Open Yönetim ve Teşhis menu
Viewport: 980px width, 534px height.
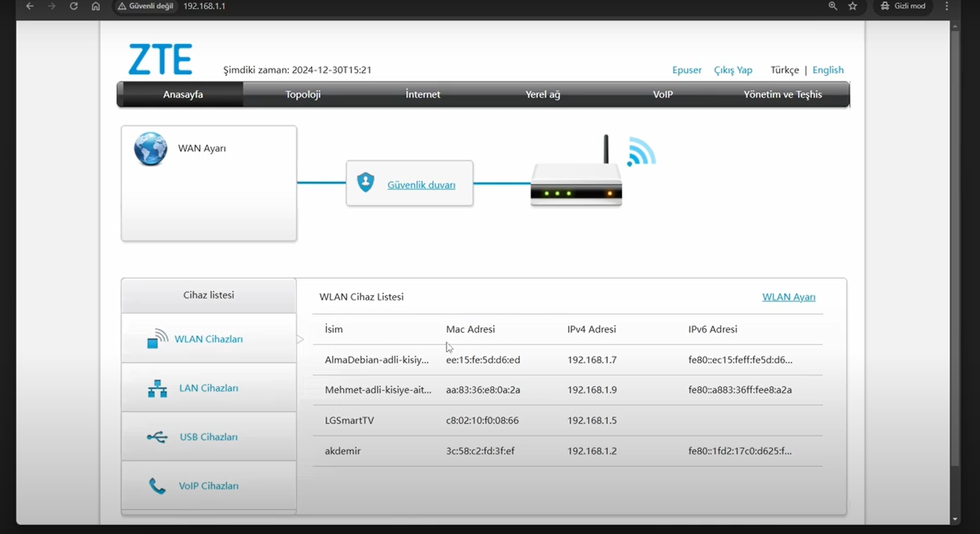[783, 94]
